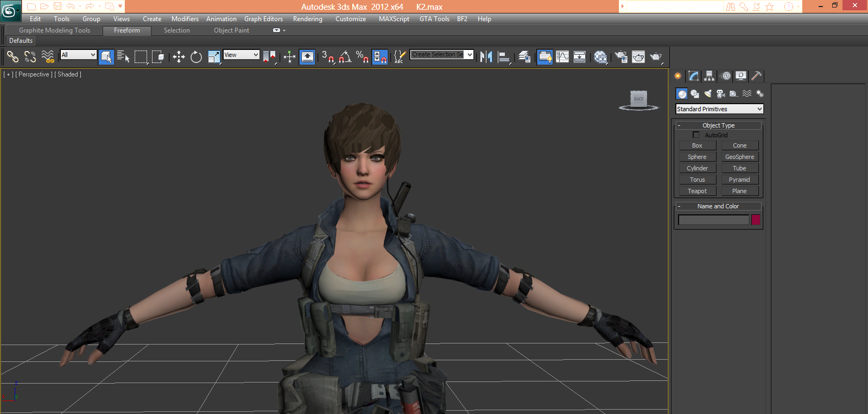Open the Quick Access toolbar dropdown arrow
The image size is (868, 414).
click(x=120, y=7)
